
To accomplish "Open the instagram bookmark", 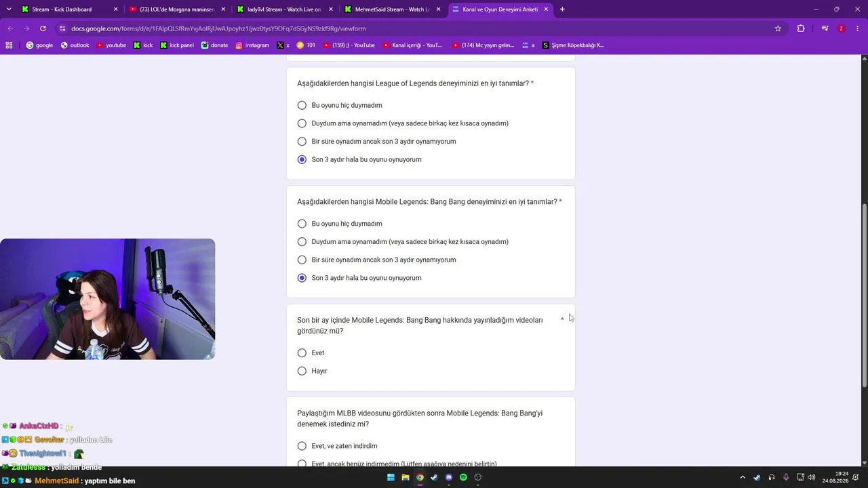I will point(252,45).
